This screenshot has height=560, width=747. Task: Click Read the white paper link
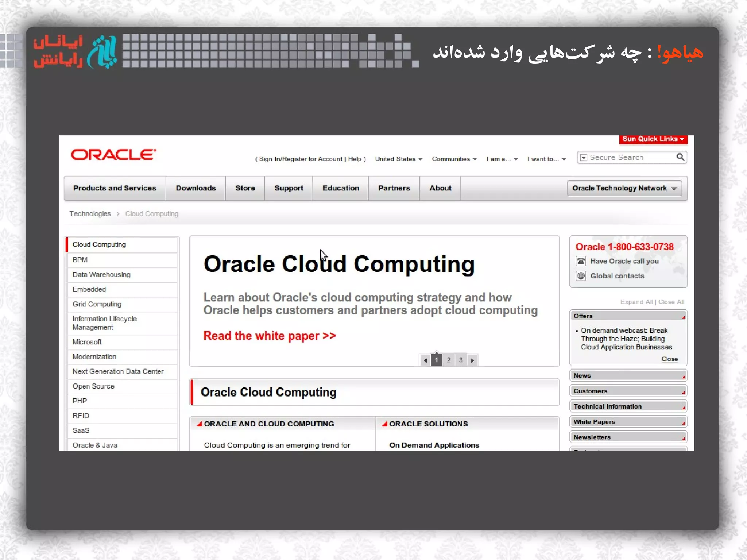click(270, 336)
